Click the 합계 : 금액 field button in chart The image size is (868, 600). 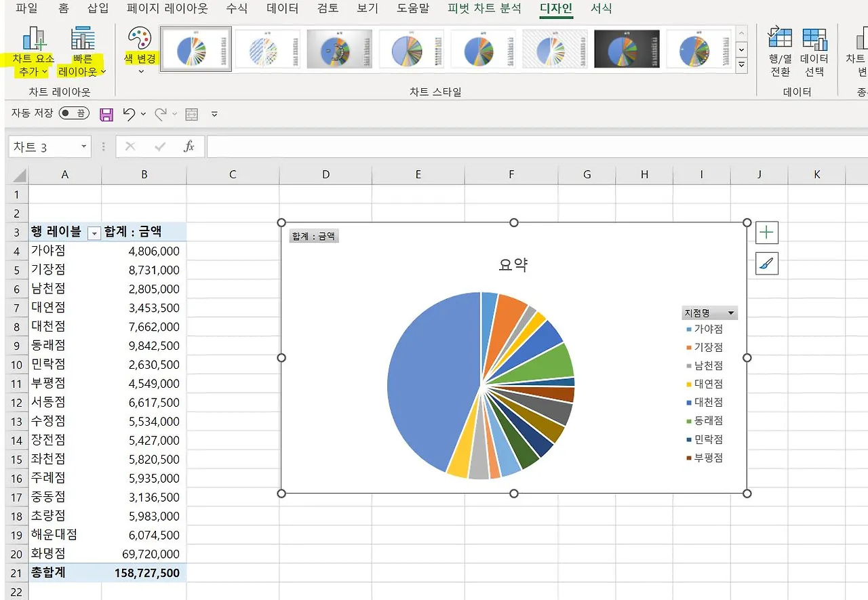tap(314, 236)
